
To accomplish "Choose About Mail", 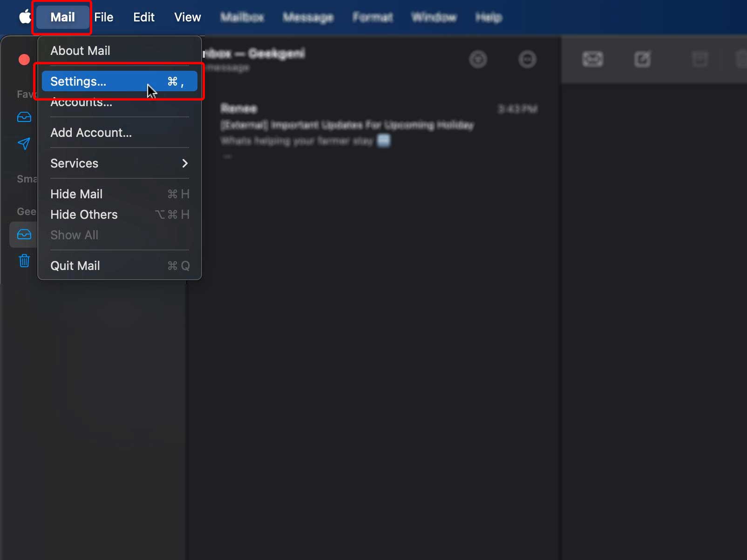I will pyautogui.click(x=120, y=51).
